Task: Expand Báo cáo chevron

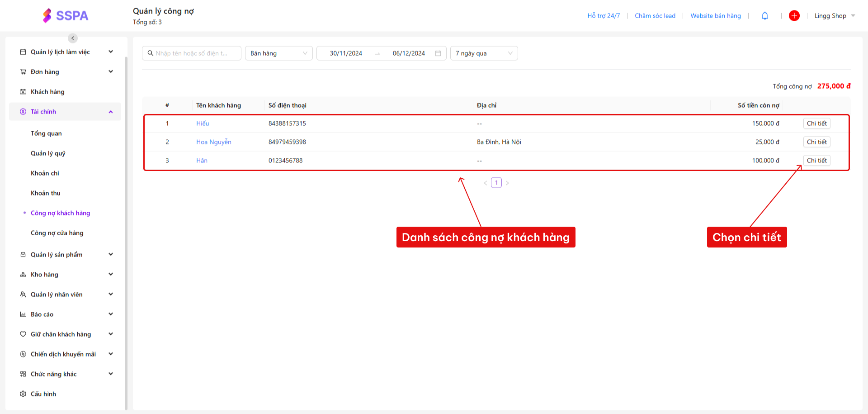Action: (x=111, y=314)
